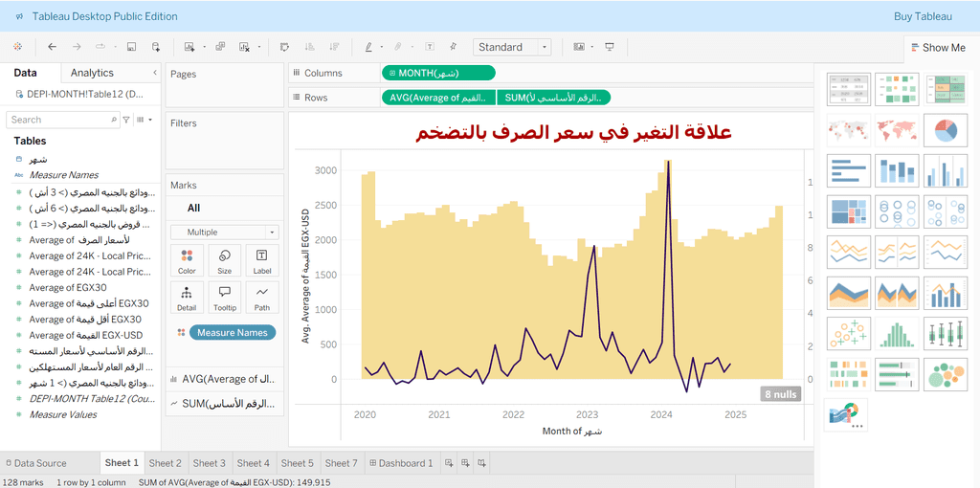This screenshot has width=980, height=488.
Task: Click the Save workbook icon
Action: point(131,47)
